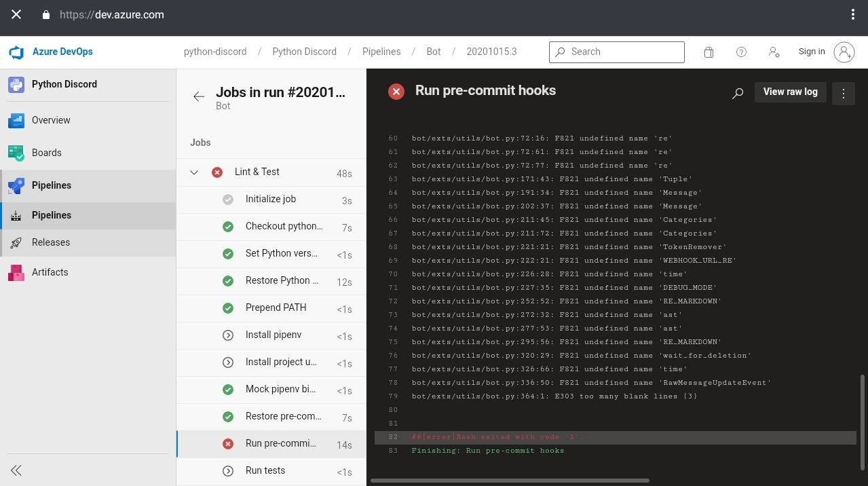Viewport: 868px width, 486px height.
Task: Click the Sign in link
Action: click(812, 52)
